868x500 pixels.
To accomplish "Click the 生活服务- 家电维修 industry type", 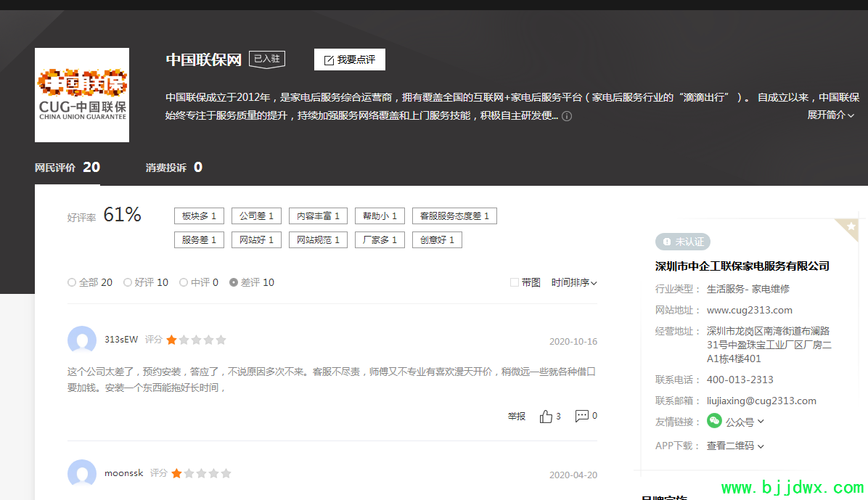I will point(748,289).
